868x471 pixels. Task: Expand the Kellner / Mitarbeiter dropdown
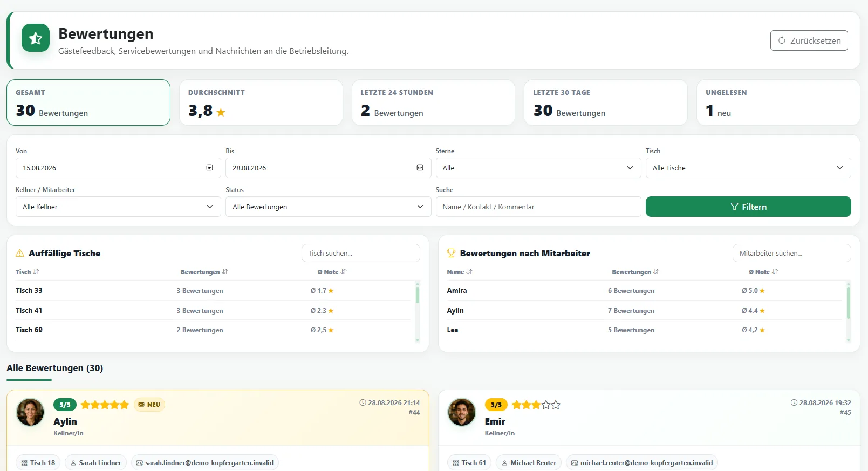118,207
